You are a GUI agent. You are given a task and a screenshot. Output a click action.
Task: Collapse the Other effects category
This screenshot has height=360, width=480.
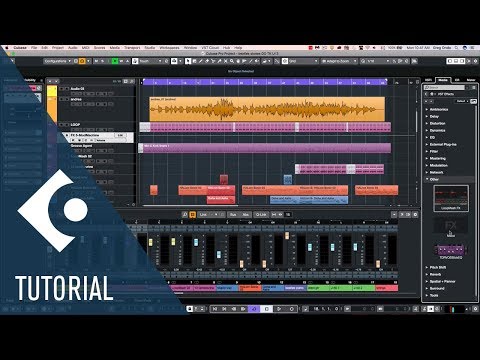click(x=427, y=179)
